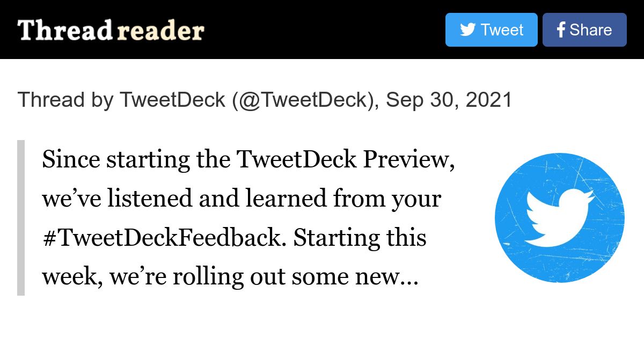The image size is (644, 337).
Task: Click the Facebook f icon on the Share button
Action: pos(560,30)
